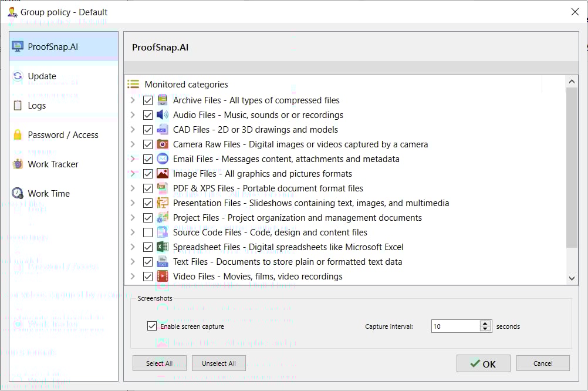This screenshot has width=588, height=391.
Task: Uncheck the Image Files category checkbox
Action: tap(147, 174)
